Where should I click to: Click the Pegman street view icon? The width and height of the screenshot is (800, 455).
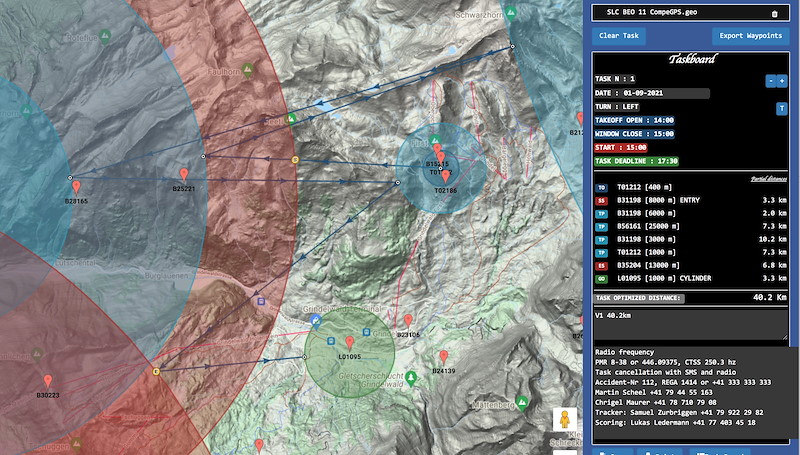564,420
